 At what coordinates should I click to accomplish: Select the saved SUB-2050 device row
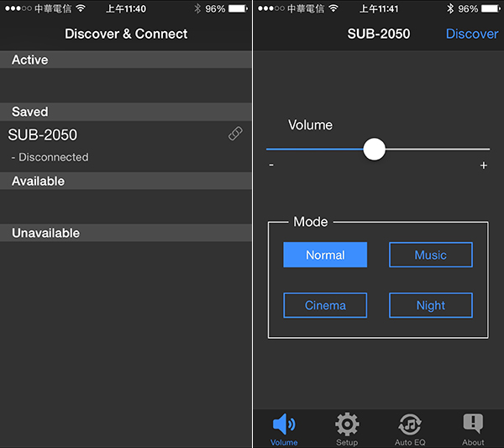tap(126, 146)
